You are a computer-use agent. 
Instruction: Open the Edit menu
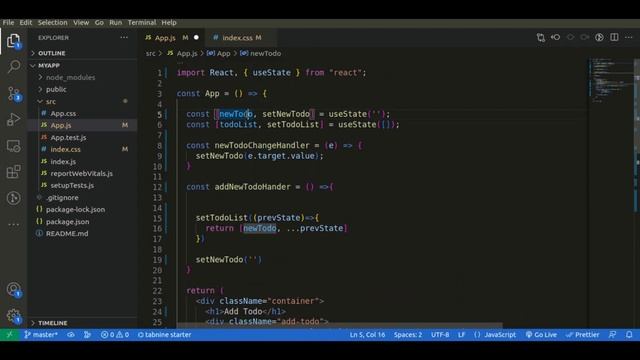26,23
